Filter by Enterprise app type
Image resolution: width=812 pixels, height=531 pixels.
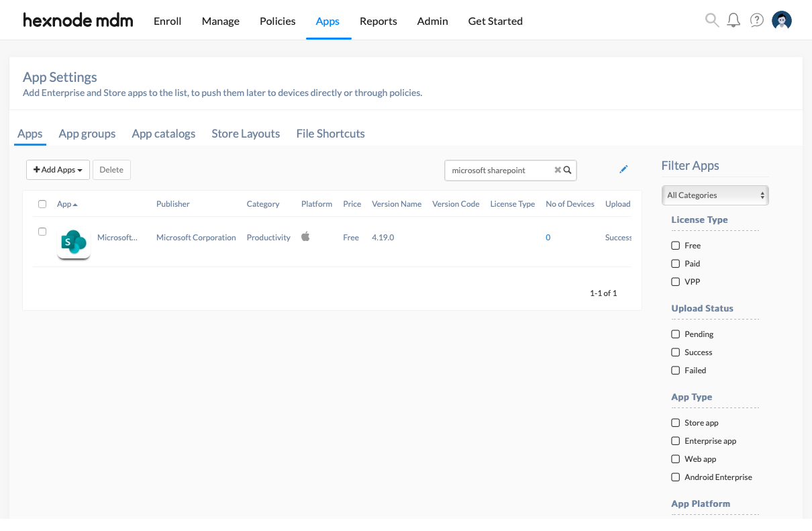676,441
